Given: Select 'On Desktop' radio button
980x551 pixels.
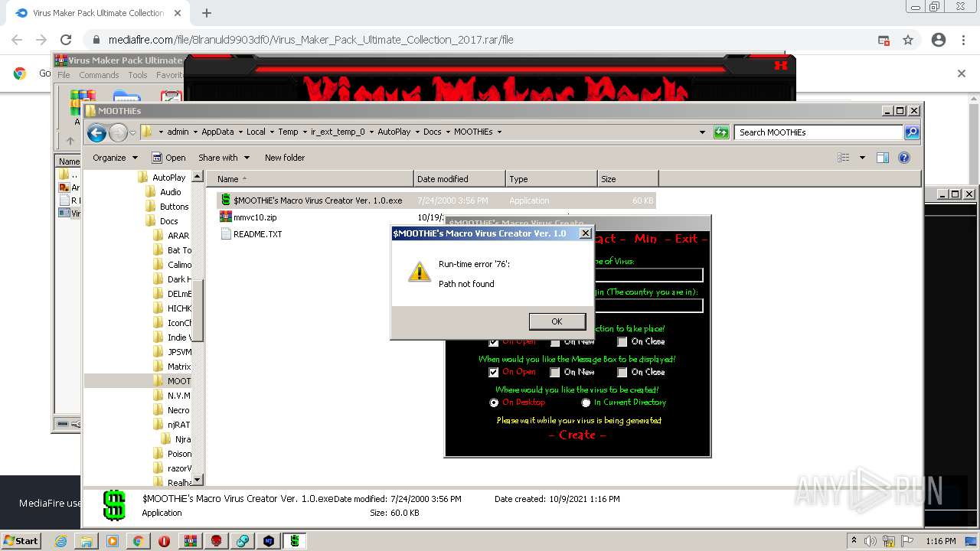Looking at the screenshot, I should point(494,403).
